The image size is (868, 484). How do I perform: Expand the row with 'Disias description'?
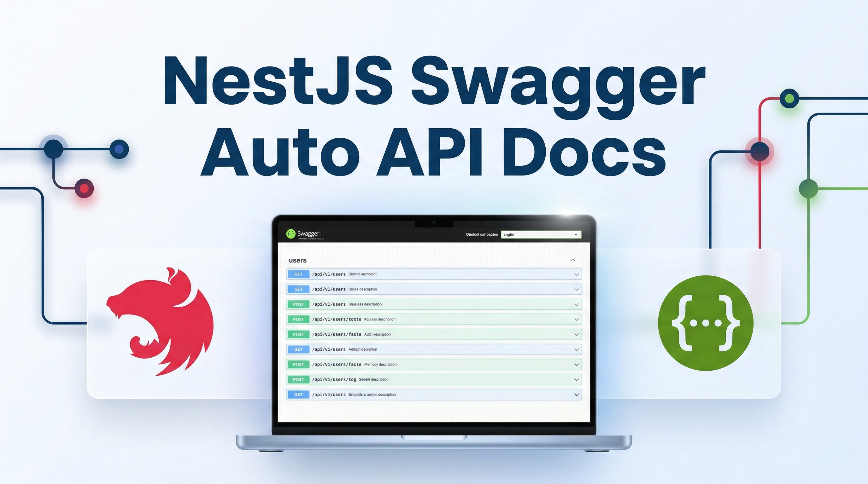[x=434, y=289]
